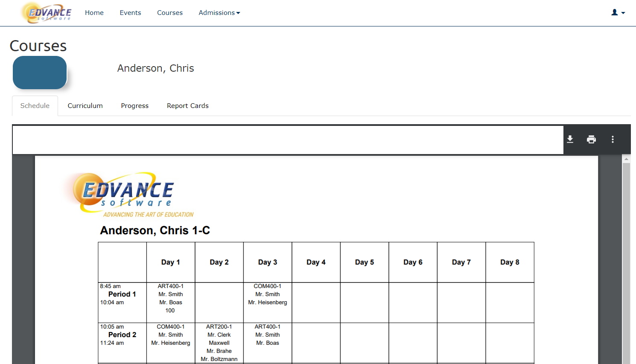Navigate to Courses in the navbar
The width and height of the screenshot is (636, 364).
[x=170, y=13]
